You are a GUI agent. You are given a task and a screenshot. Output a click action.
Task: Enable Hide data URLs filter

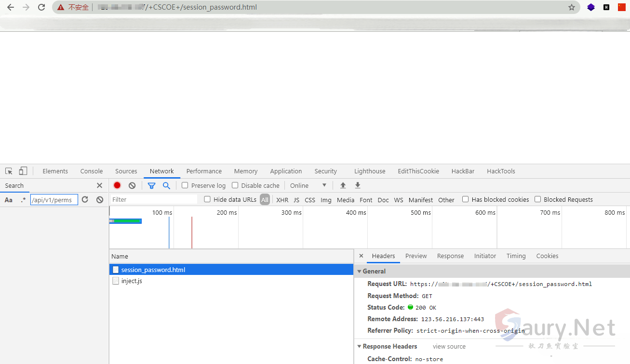(207, 199)
